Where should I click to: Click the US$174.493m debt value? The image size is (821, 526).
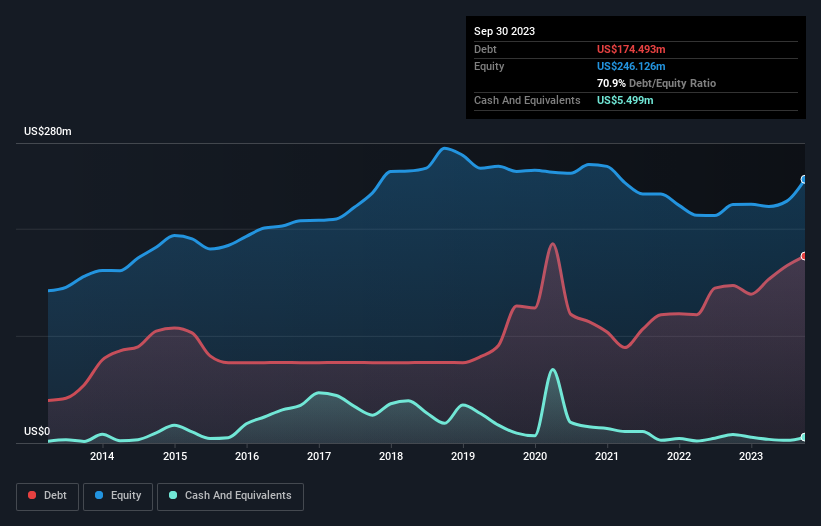[631, 49]
